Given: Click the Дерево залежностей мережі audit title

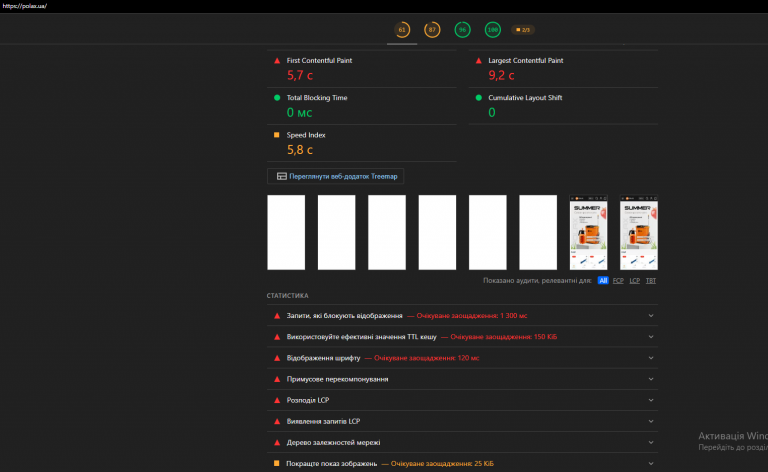Looking at the screenshot, I should [333, 442].
